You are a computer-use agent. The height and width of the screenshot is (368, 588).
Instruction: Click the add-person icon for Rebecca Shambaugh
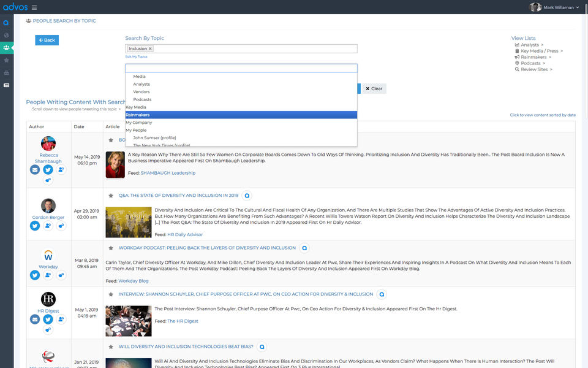click(x=61, y=170)
